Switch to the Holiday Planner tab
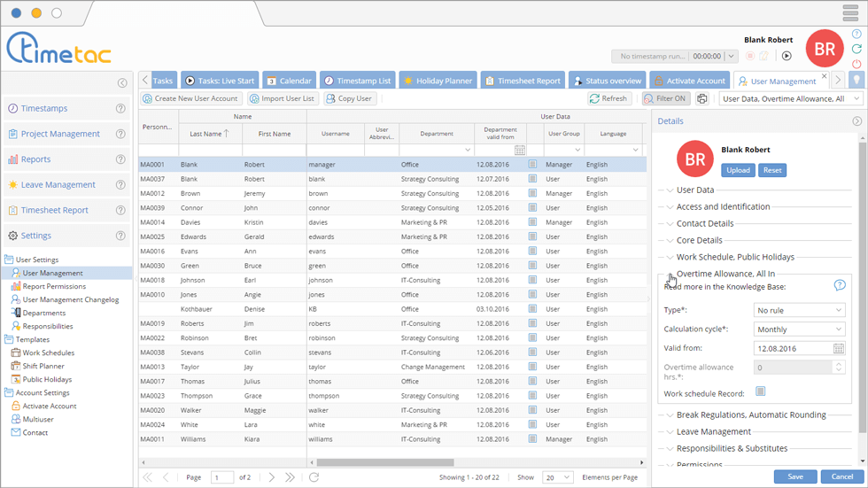Viewport: 868px width, 488px height. 438,81
